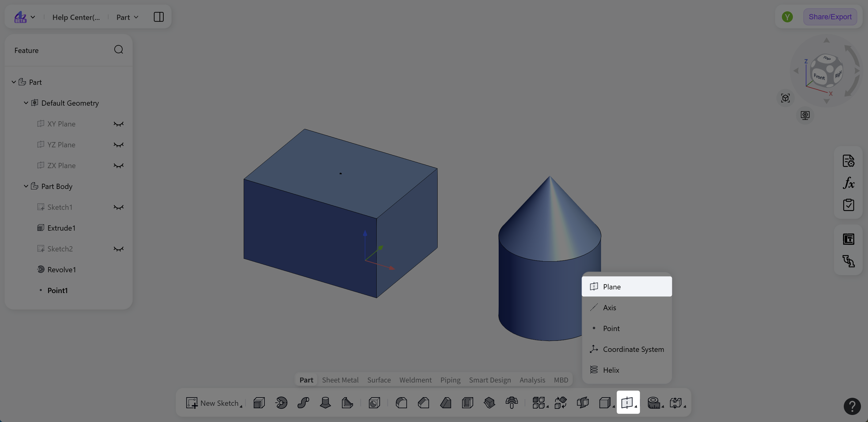Click the New Sketch button
868x422 pixels.
(x=214, y=403)
